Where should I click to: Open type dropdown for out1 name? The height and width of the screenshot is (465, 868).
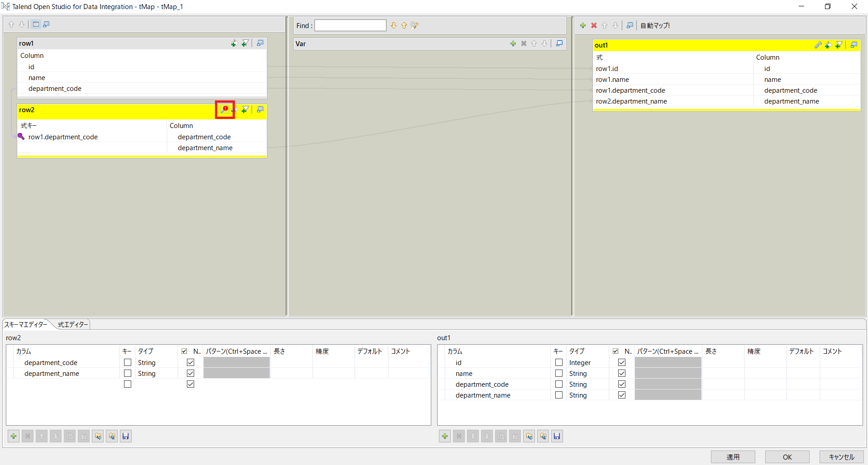coord(588,373)
